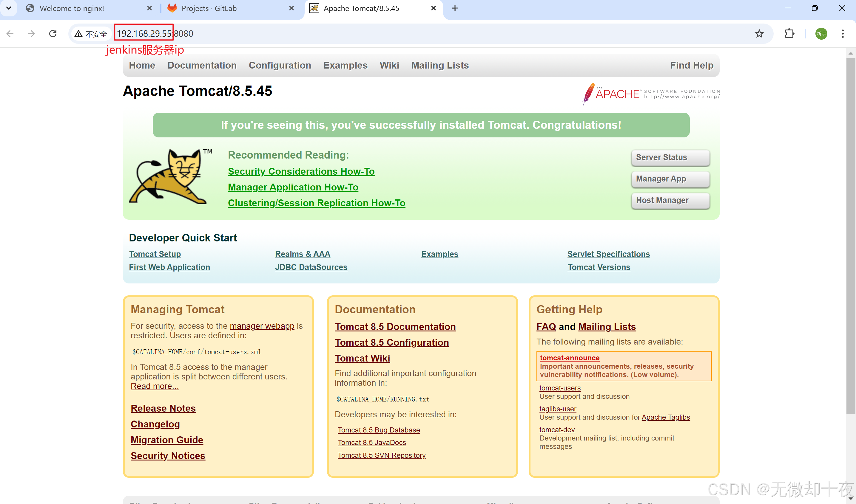The height and width of the screenshot is (504, 856).
Task: Open a new tab with plus icon
Action: tap(455, 8)
